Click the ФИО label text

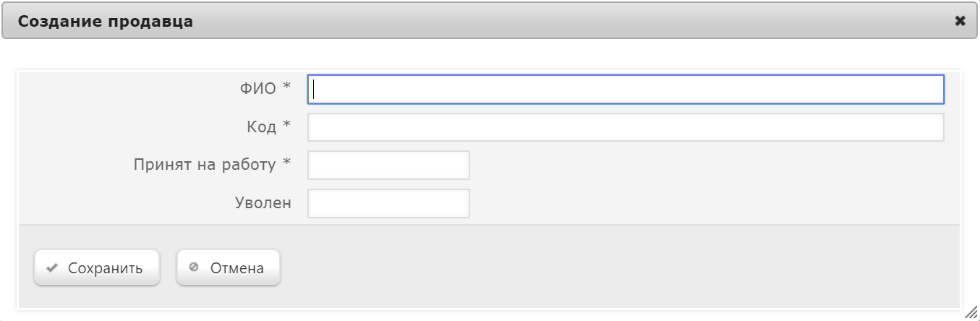click(258, 88)
